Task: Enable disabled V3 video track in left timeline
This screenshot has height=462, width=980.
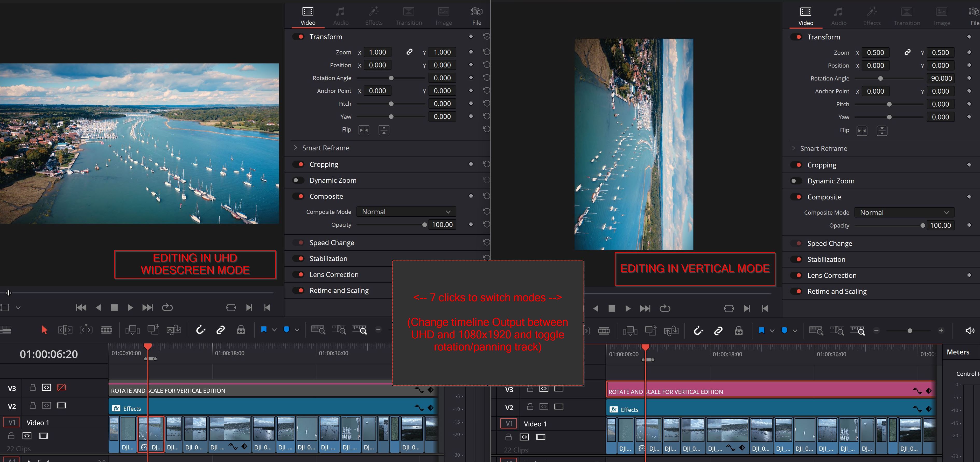Action: (61, 387)
